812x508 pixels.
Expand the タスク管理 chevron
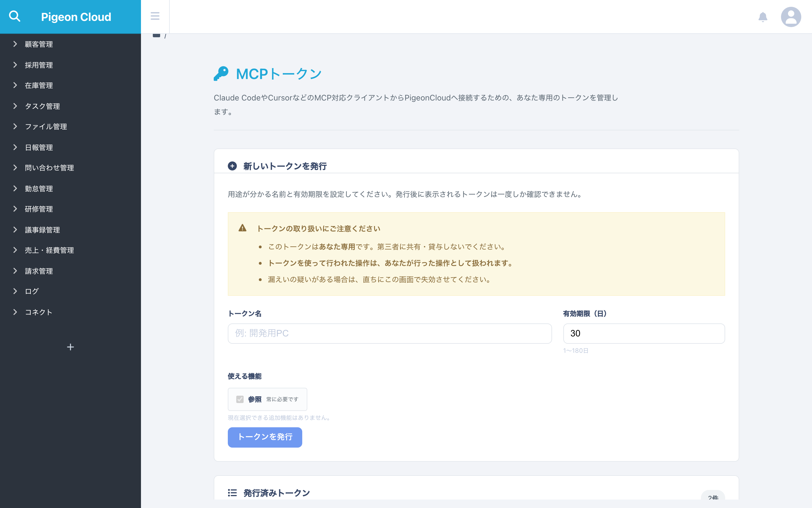click(x=15, y=106)
